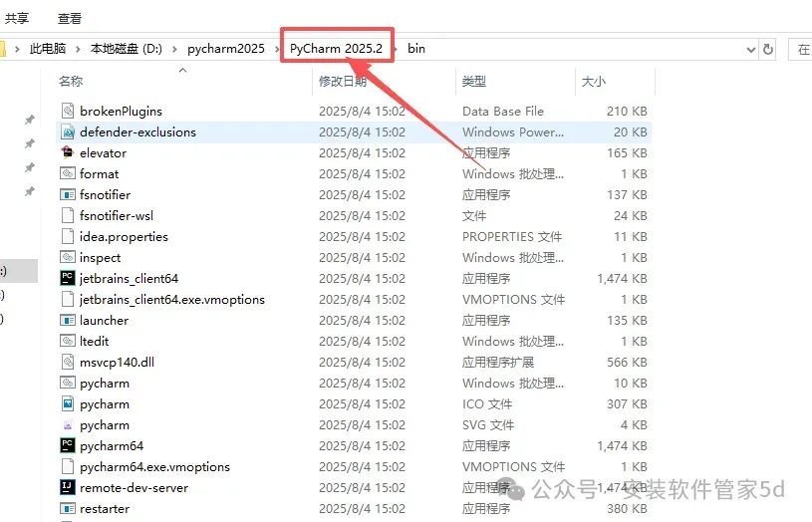Click the pin icon beside brokenPlugins row
The width and height of the screenshot is (812, 522).
(30, 120)
